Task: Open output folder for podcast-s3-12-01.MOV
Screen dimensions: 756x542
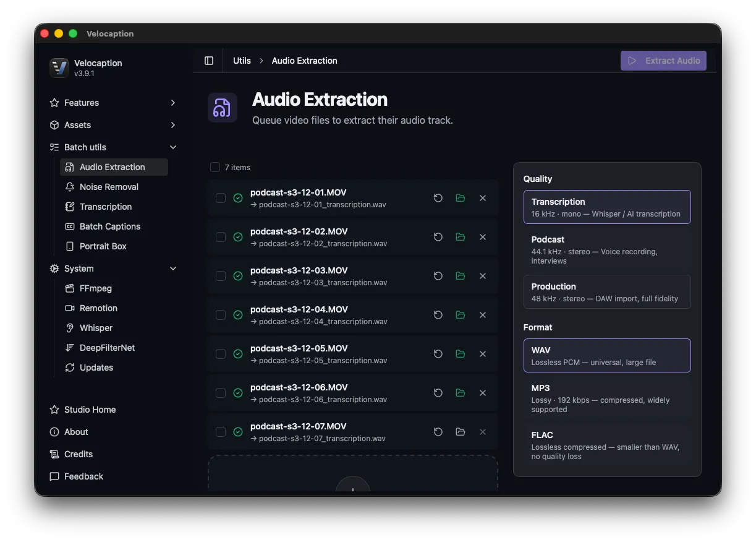Action: tap(461, 198)
